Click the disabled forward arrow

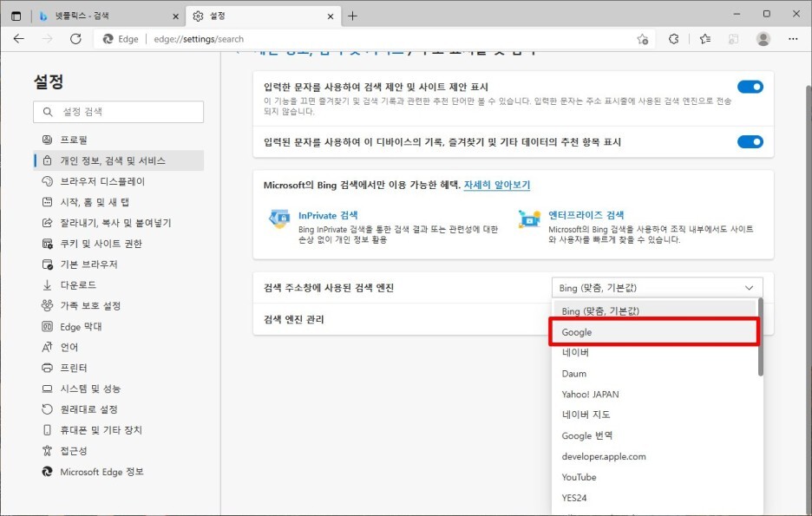point(47,39)
